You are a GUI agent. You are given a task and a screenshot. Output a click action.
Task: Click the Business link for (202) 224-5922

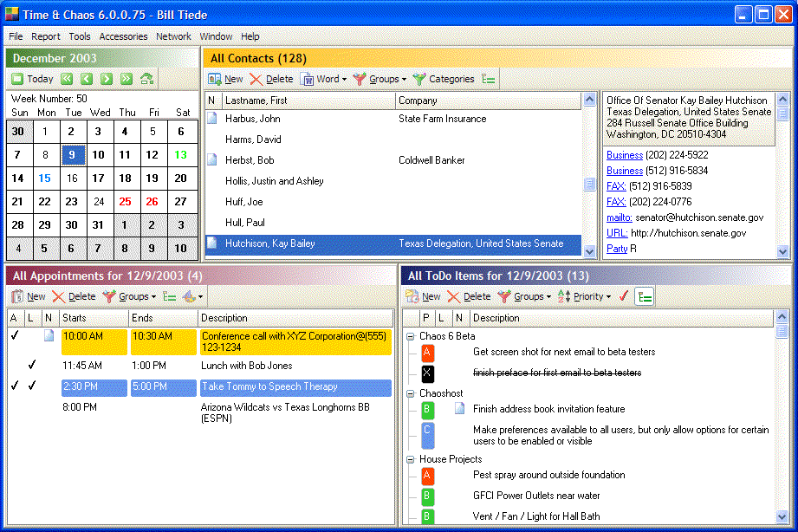pos(625,155)
